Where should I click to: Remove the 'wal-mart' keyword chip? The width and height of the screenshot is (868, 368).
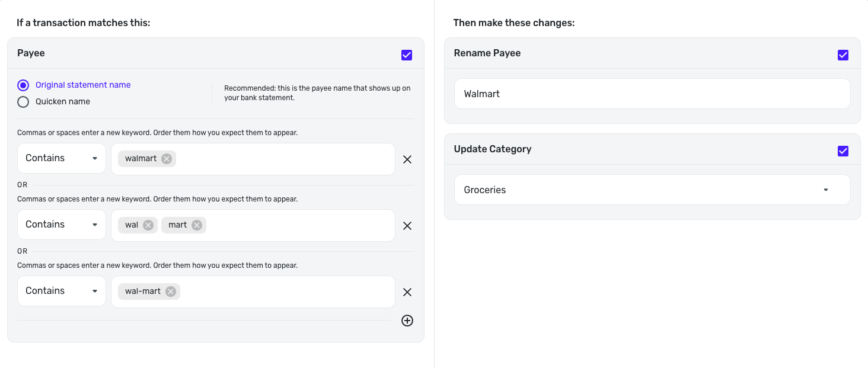[x=171, y=292]
